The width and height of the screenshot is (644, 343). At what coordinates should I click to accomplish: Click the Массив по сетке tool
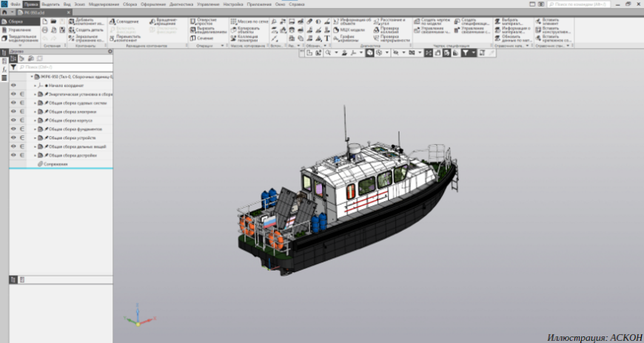(x=249, y=21)
